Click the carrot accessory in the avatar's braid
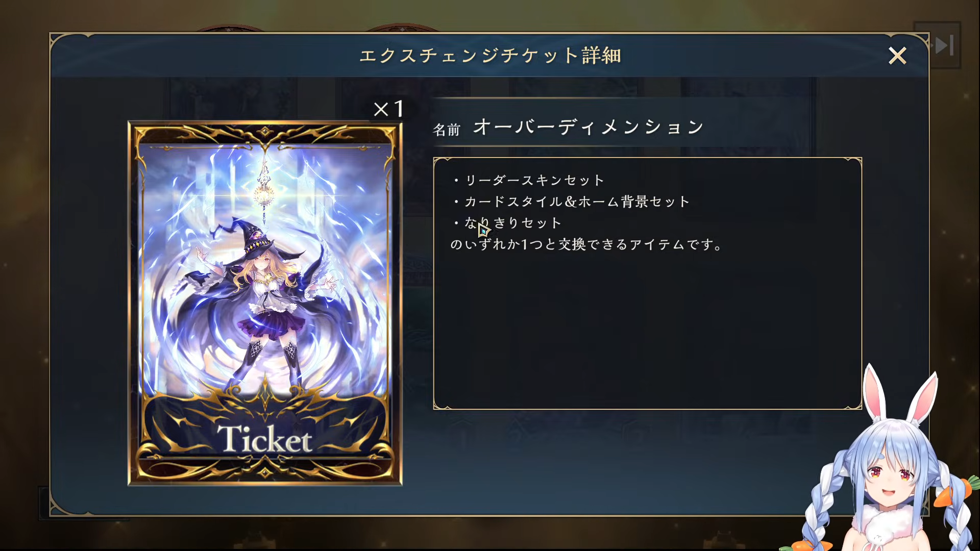 [954, 490]
